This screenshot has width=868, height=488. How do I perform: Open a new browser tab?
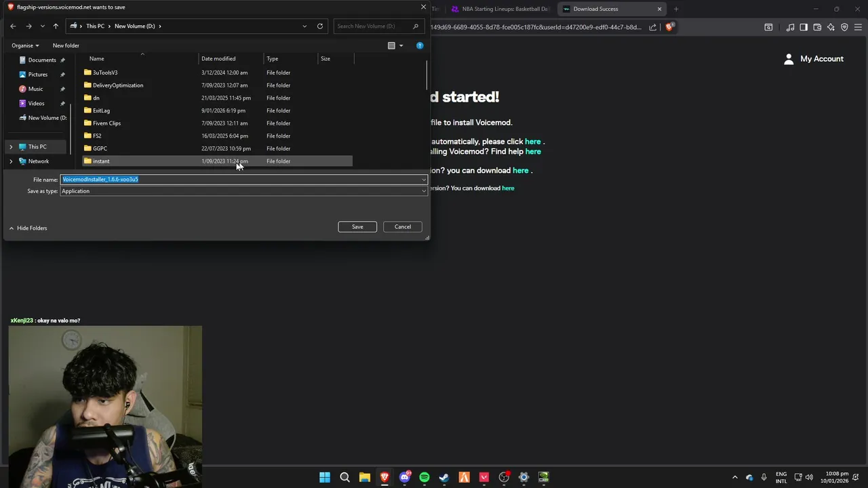click(676, 9)
